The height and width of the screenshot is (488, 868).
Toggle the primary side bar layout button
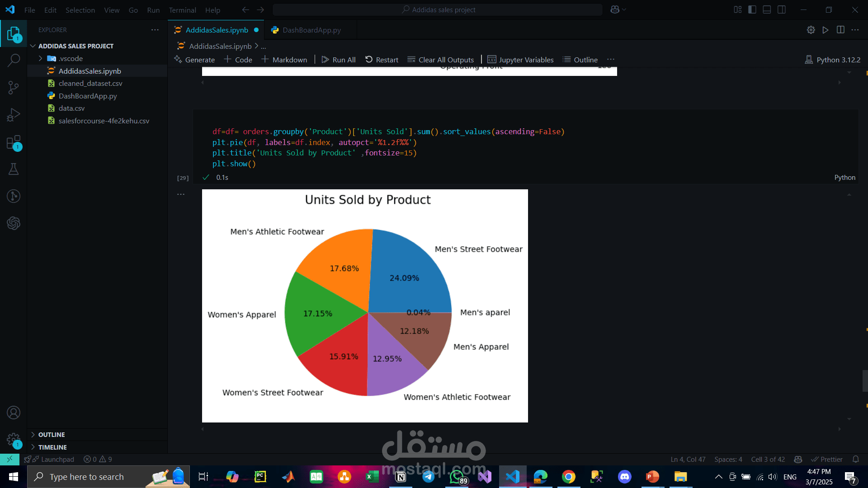[x=752, y=9]
